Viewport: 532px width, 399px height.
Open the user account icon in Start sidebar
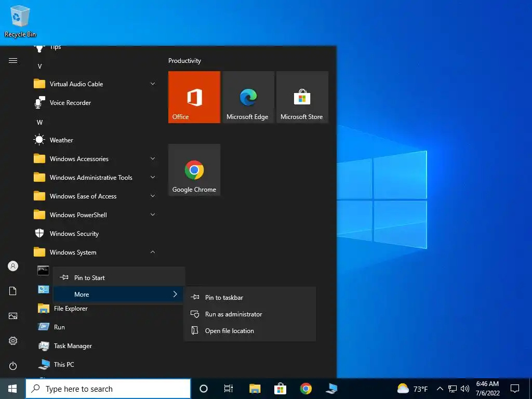(13, 266)
